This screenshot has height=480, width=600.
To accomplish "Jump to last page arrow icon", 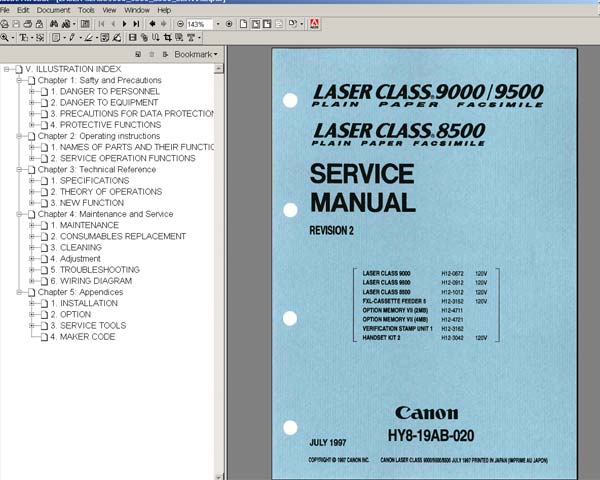I will click(x=136, y=24).
